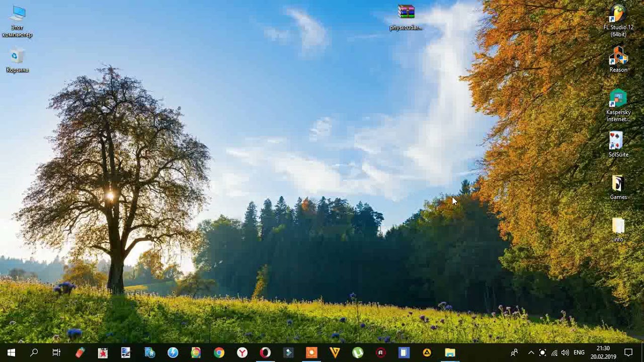Viewport: 644px width, 362px height.
Task: Select the FL Studio 12 (64bit) shortcut
Action: (618, 21)
